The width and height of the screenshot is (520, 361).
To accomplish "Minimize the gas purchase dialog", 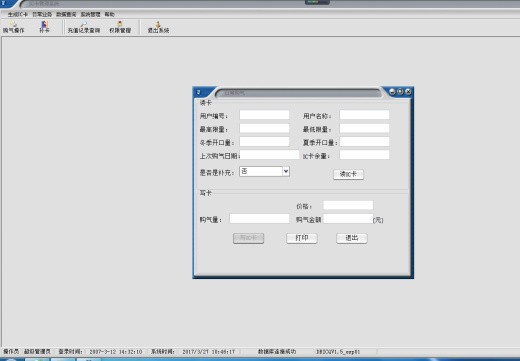I will [x=392, y=92].
